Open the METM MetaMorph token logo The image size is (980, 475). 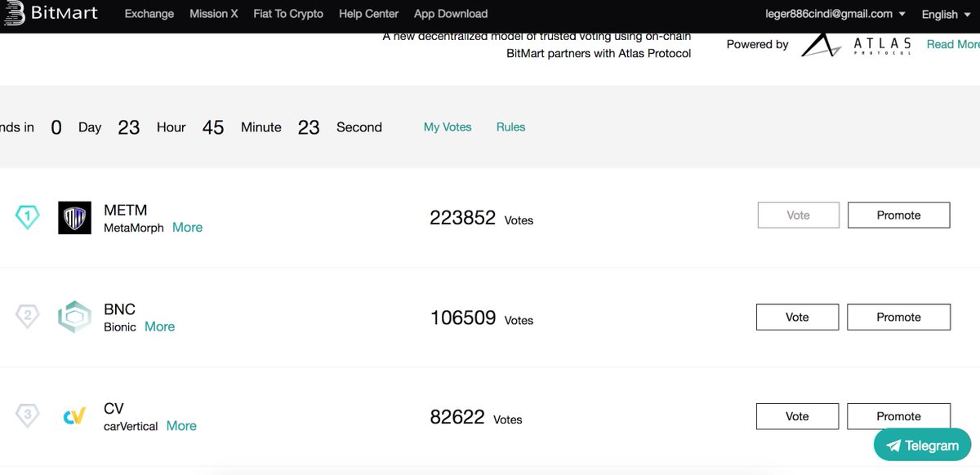click(74, 218)
